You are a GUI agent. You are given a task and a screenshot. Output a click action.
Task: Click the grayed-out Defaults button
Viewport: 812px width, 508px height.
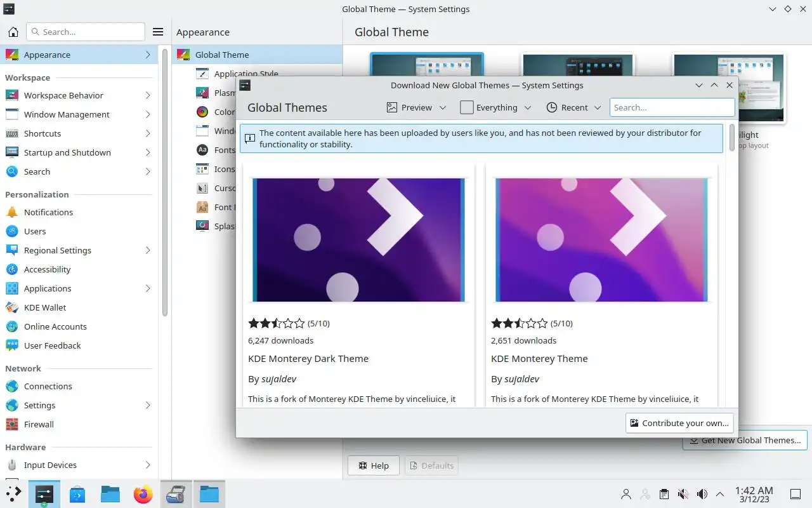pyautogui.click(x=431, y=465)
